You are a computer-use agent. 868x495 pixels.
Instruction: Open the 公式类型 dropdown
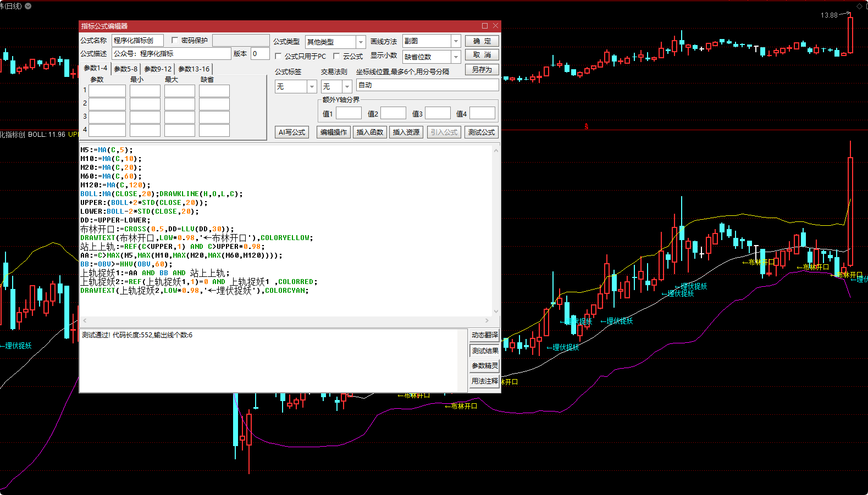pos(361,42)
